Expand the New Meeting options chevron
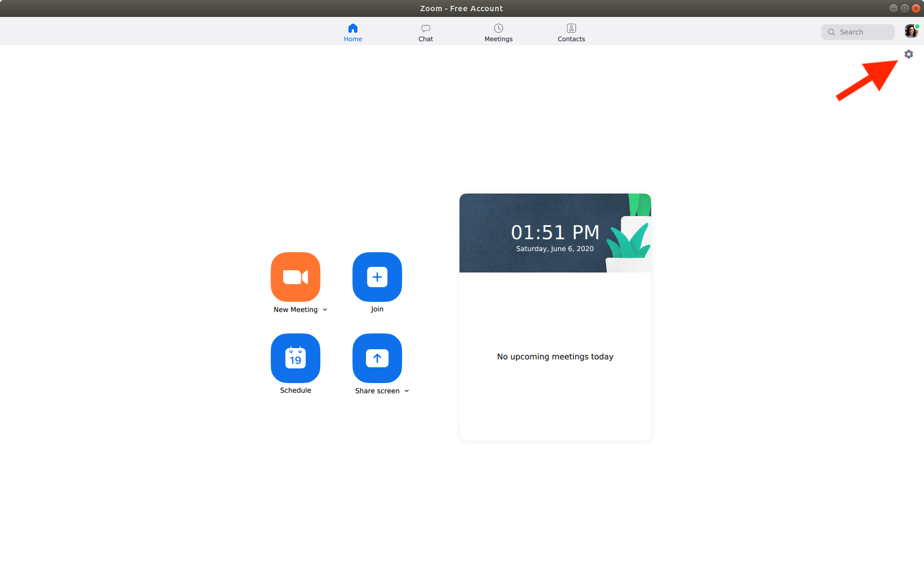Viewport: 924px width, 567px height. 325,310
